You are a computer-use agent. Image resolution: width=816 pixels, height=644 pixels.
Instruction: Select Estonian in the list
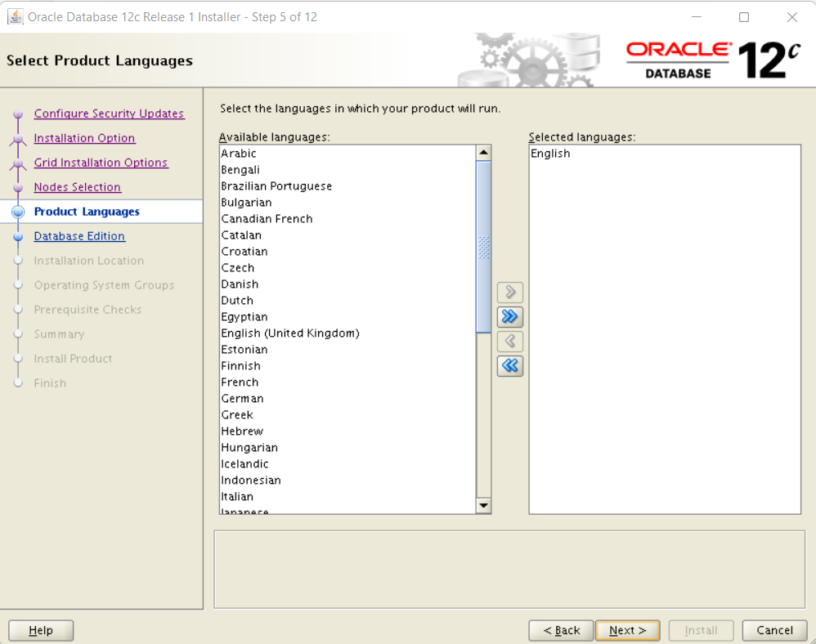click(347, 350)
